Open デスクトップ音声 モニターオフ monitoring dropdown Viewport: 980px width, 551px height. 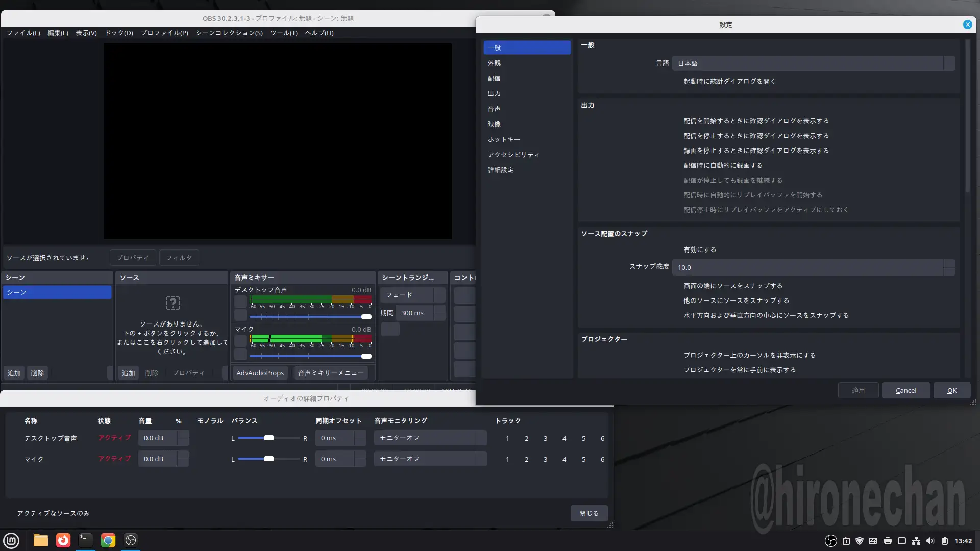430,438
